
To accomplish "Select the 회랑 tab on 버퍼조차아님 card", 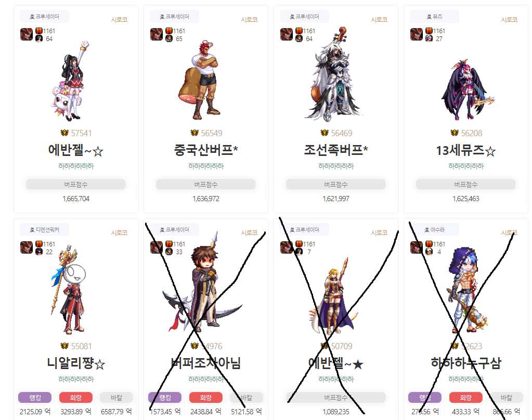I will [205, 398].
